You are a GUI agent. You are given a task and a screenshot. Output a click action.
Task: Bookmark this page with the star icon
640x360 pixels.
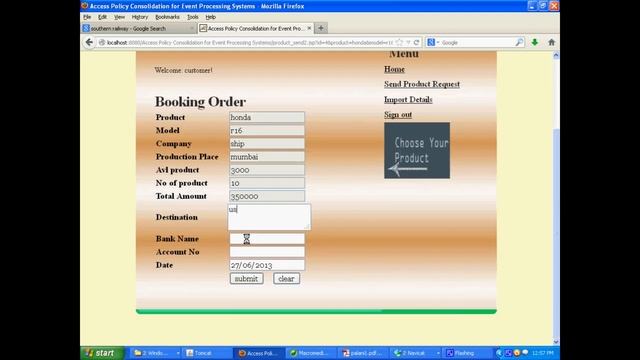tap(400, 42)
